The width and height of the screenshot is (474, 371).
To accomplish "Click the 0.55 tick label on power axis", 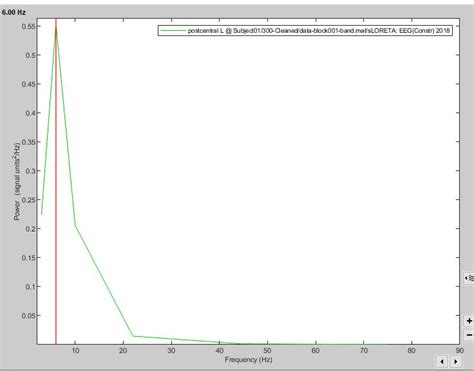I will tap(29, 26).
